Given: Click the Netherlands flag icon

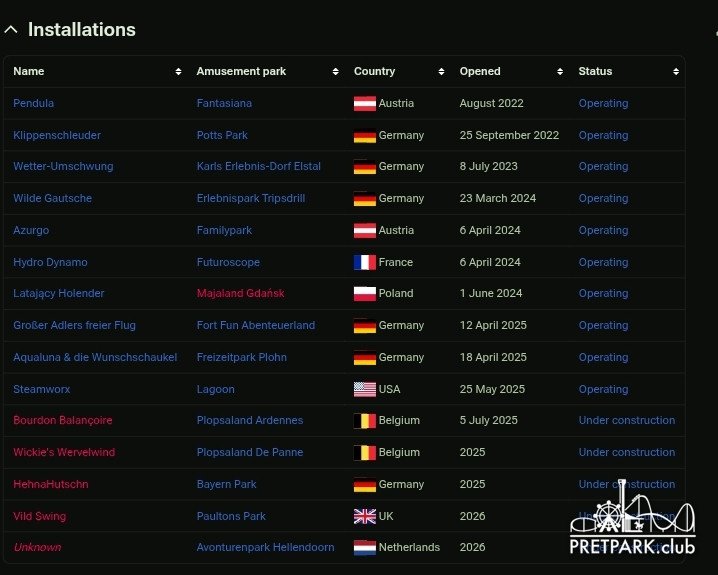Looking at the screenshot, I should (x=365, y=548).
